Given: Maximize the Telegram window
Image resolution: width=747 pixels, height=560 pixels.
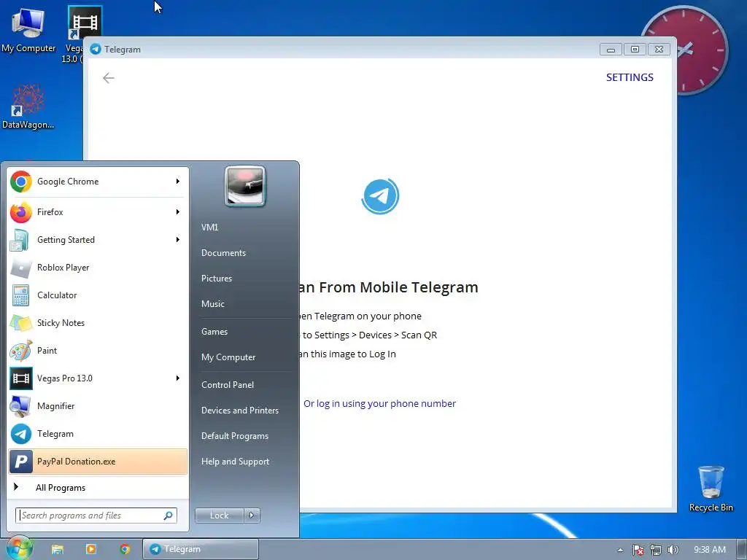Looking at the screenshot, I should (635, 49).
